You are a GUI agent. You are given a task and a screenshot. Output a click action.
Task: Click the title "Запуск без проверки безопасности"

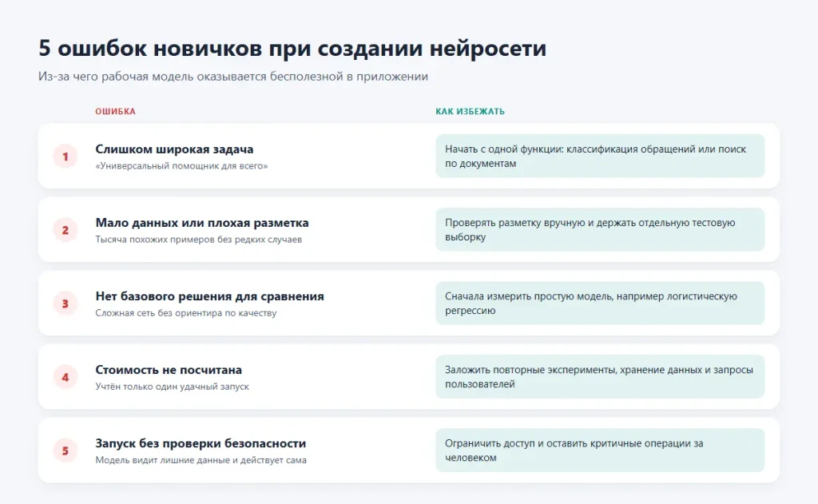pos(201,443)
